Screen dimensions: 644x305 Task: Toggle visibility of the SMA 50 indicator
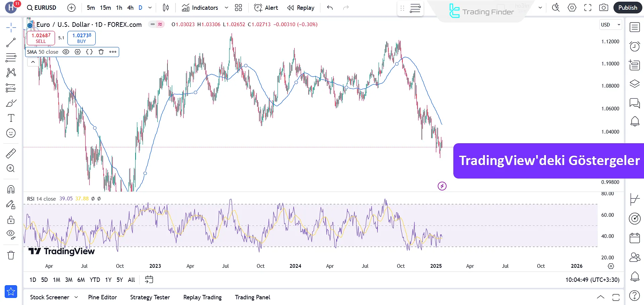[x=66, y=52]
